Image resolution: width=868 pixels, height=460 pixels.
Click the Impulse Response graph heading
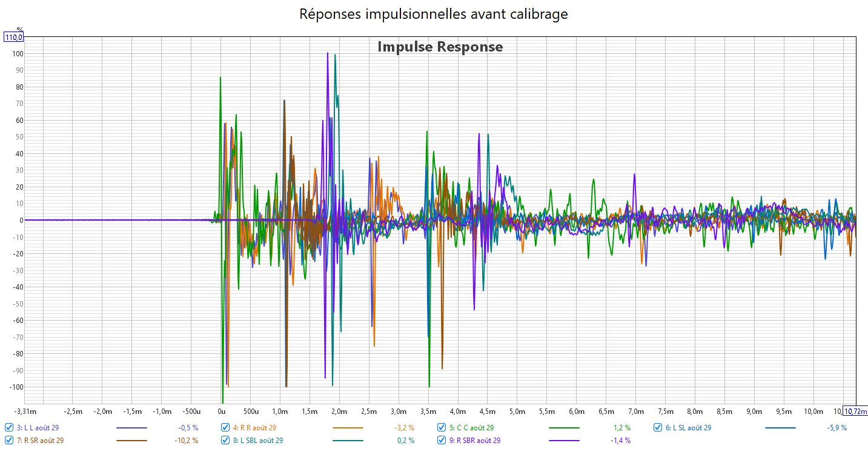point(440,47)
